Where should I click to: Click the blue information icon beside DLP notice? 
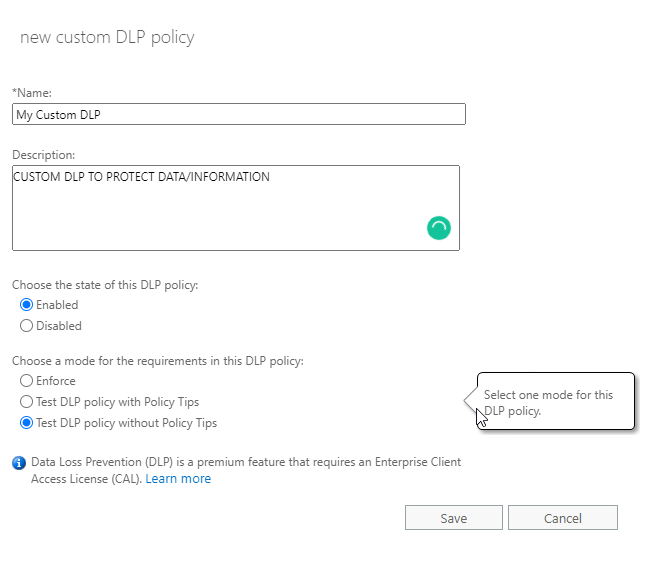pos(19,463)
